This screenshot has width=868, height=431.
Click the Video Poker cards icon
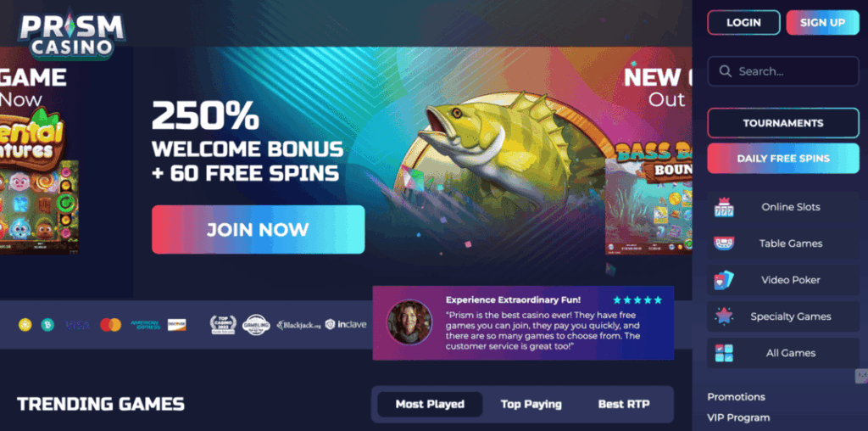point(724,280)
